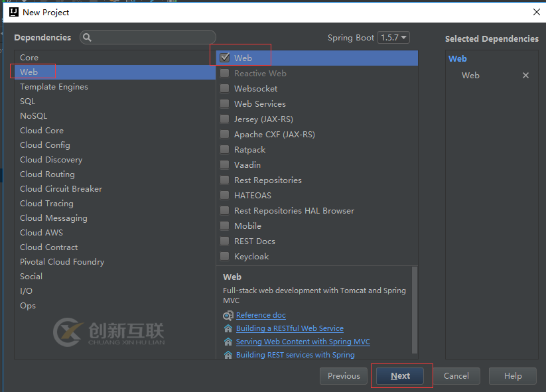This screenshot has width=546, height=392.
Task: Tick the Keycloak checkbox
Action: click(x=225, y=257)
